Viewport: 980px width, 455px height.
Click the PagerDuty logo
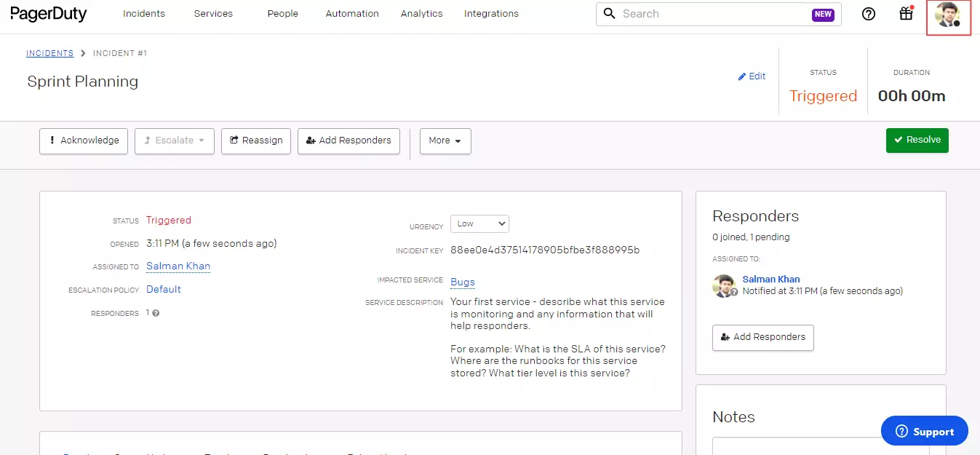point(48,13)
